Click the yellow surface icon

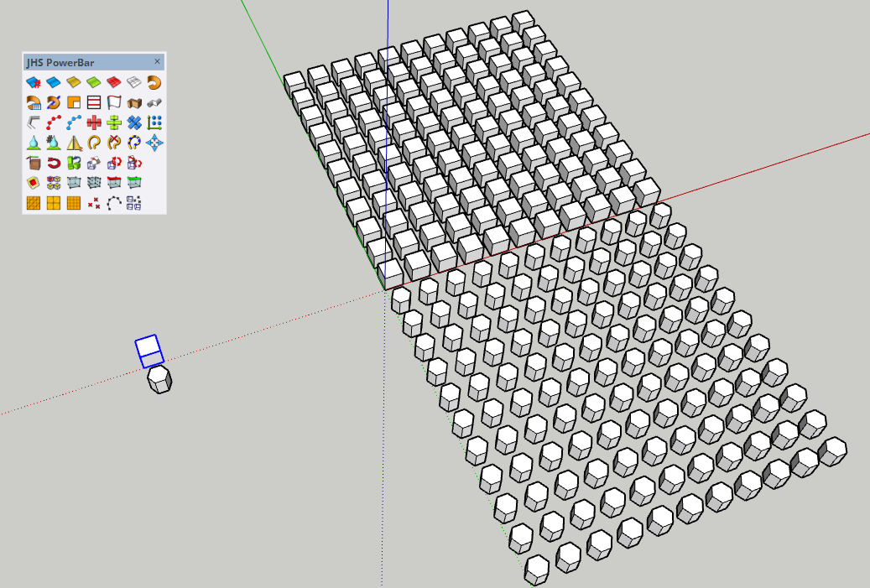74,83
